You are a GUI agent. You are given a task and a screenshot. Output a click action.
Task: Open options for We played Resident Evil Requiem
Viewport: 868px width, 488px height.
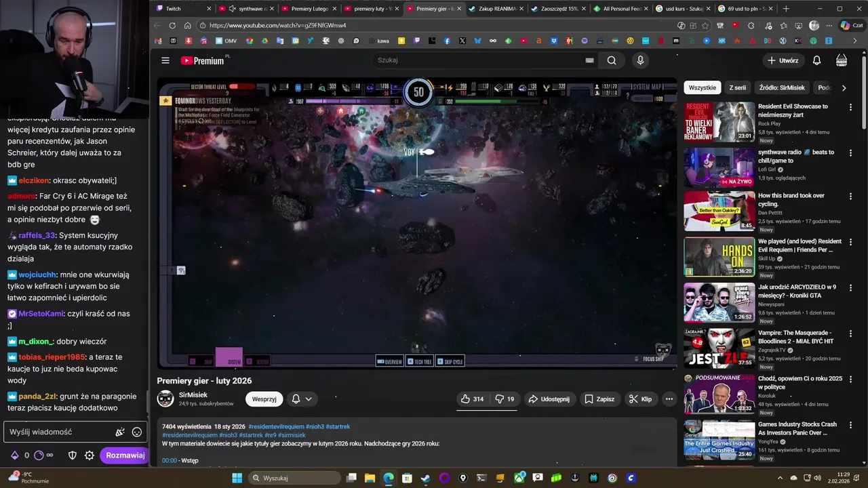pos(850,242)
